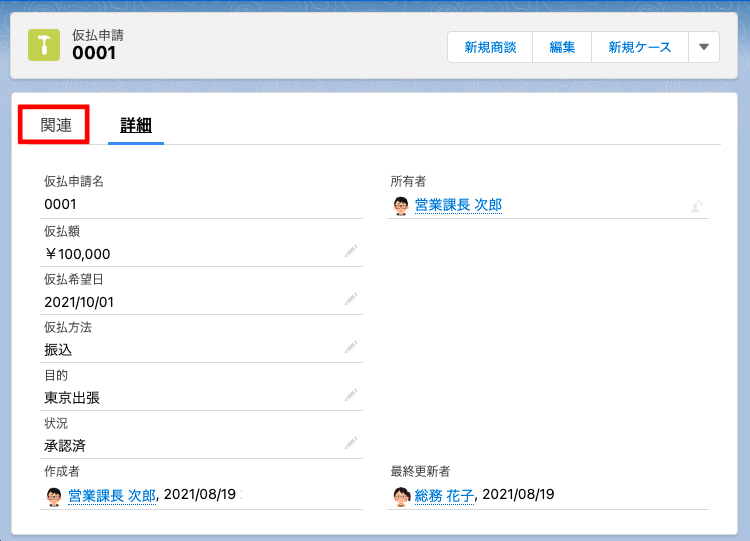750x541 pixels.
Task: Click the 仮払額 value ￥100,000
Action: click(x=78, y=254)
